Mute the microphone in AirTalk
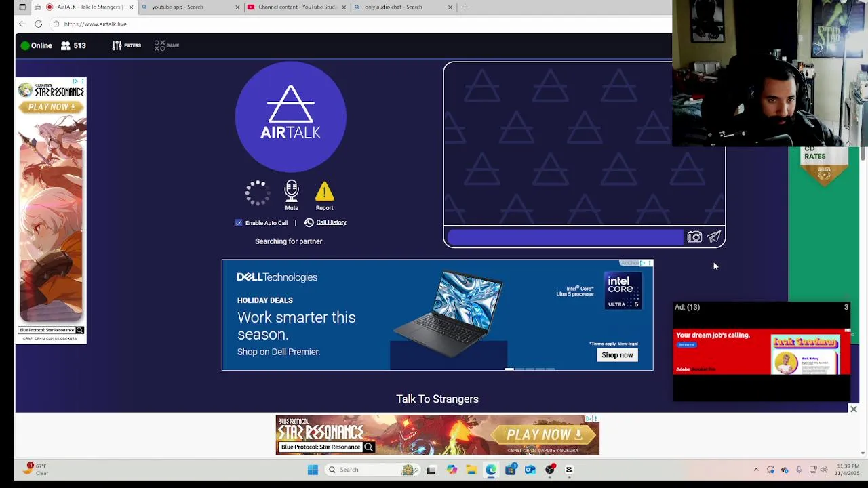This screenshot has height=488, width=868. point(292,195)
